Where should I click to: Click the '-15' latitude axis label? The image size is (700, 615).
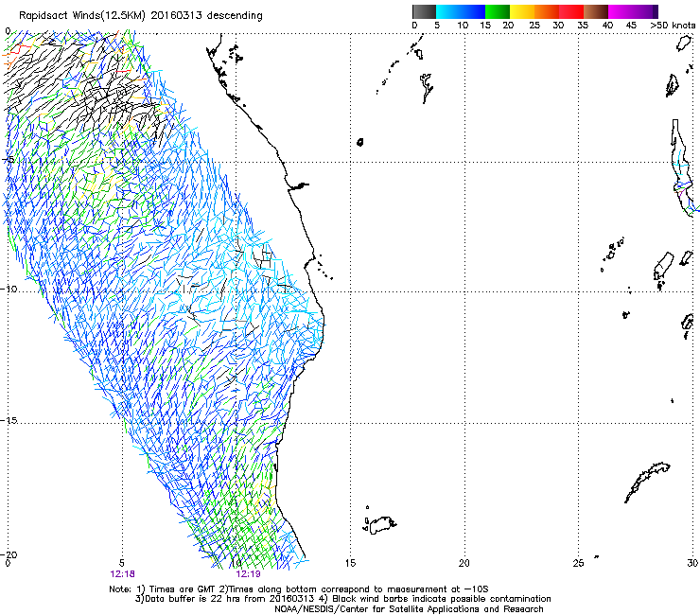pyautogui.click(x=9, y=420)
